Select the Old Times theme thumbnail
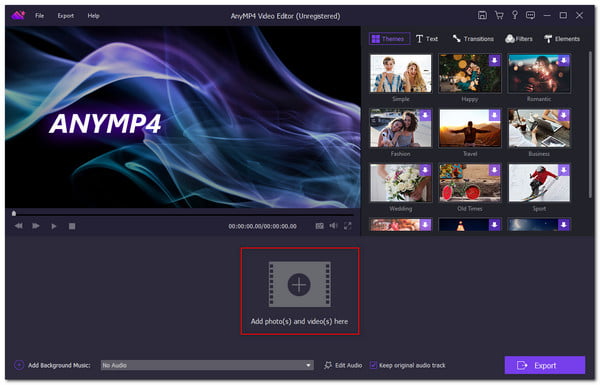The height and width of the screenshot is (385, 600). point(470,183)
